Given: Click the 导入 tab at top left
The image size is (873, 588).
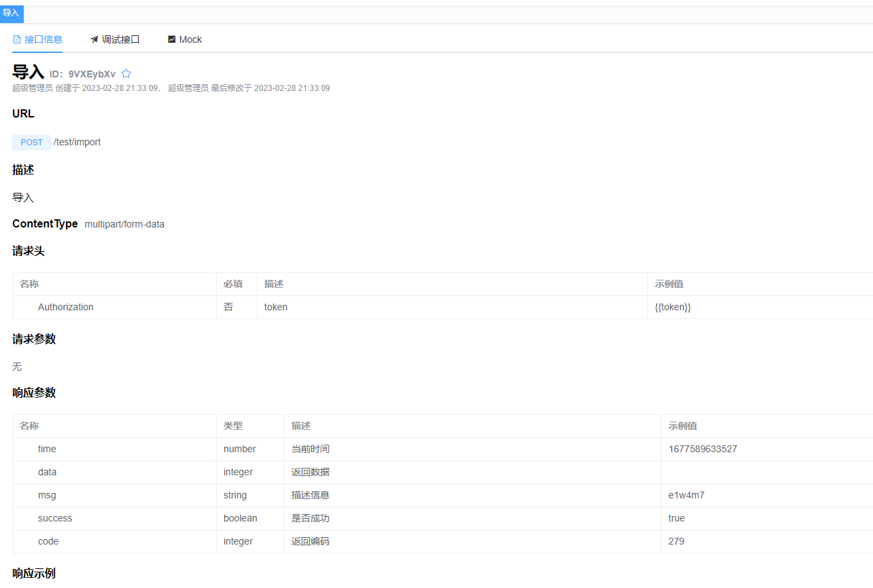Looking at the screenshot, I should click(12, 14).
